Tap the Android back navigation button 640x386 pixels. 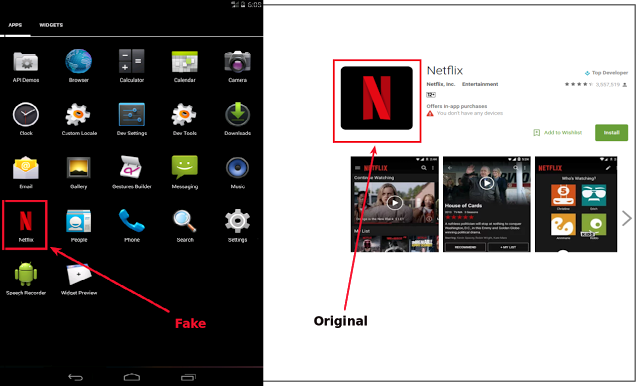[76, 377]
